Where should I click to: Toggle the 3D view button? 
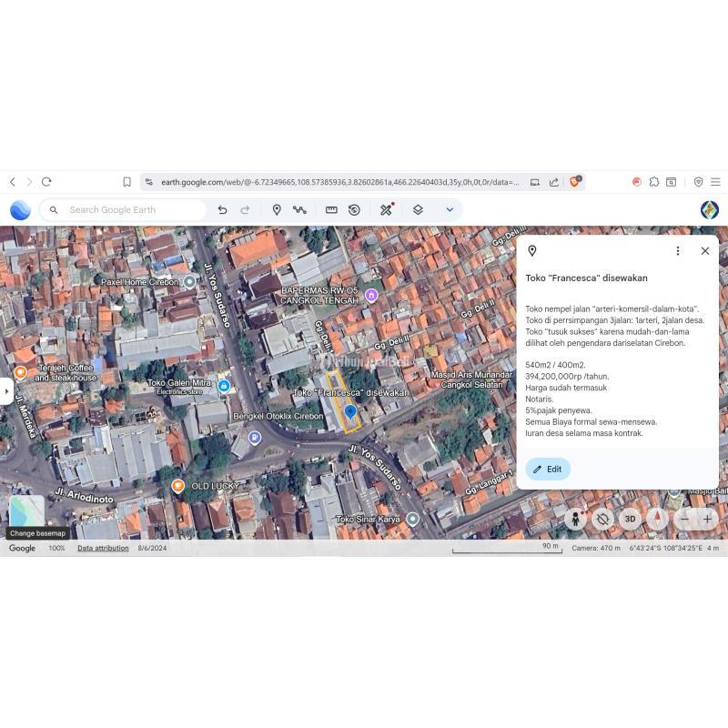(630, 519)
